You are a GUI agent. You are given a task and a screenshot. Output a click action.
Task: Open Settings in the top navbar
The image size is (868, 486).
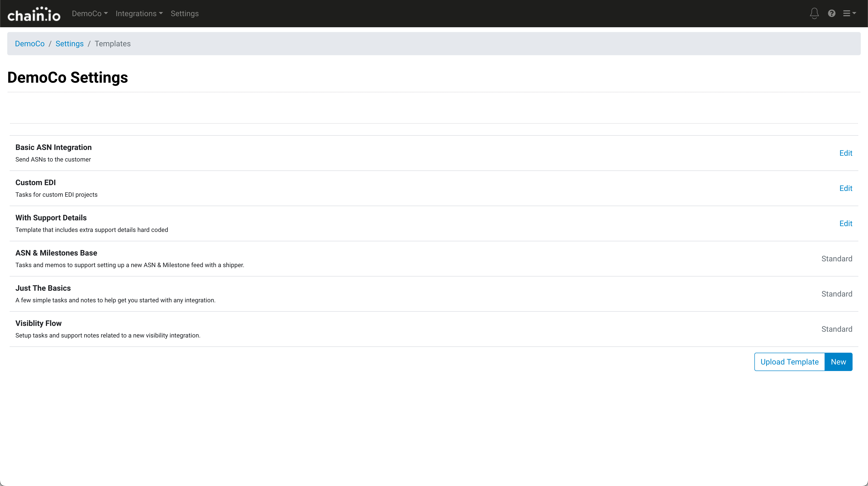(184, 13)
